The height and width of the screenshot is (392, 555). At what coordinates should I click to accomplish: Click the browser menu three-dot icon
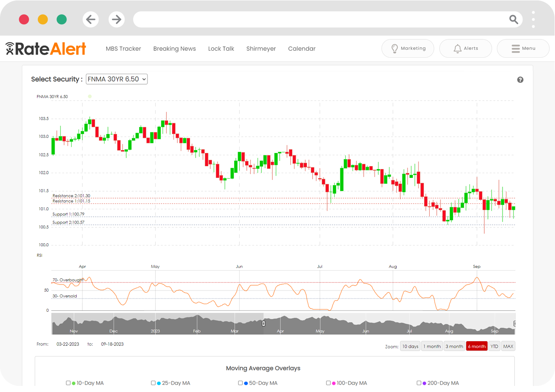click(x=533, y=19)
